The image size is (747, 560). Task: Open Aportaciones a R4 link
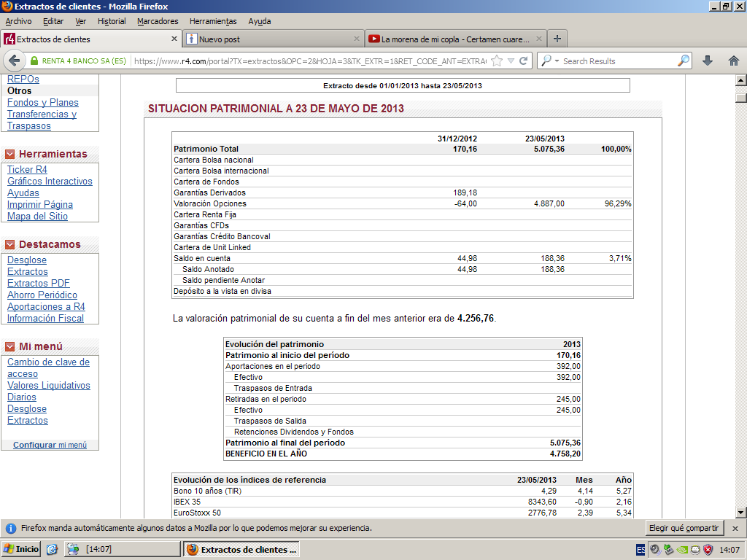[46, 307]
